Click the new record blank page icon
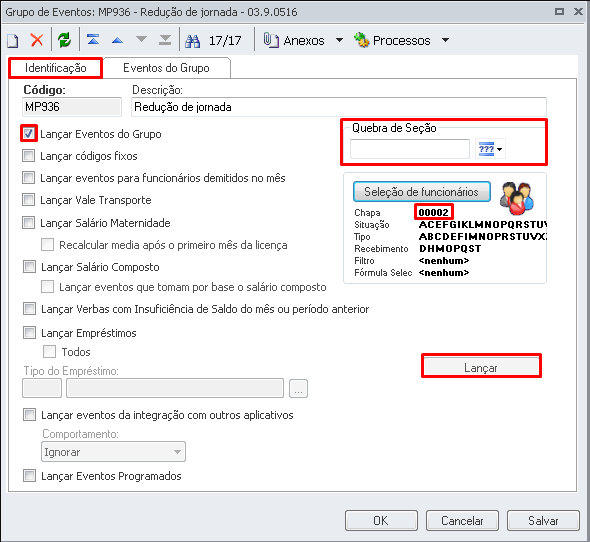This screenshot has height=542, width=590. (x=13, y=40)
